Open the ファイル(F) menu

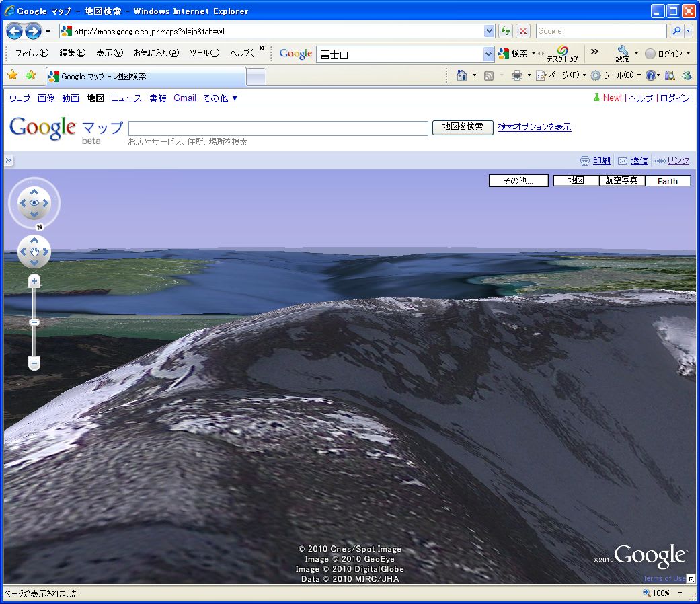(32, 53)
